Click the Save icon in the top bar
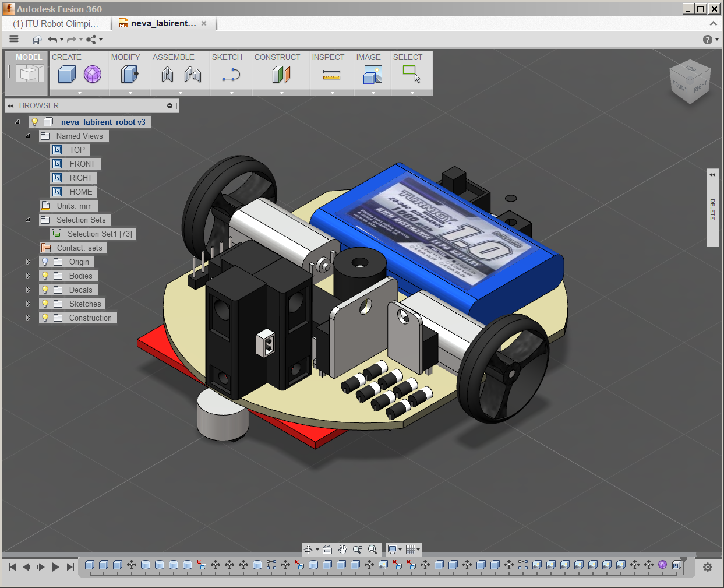This screenshot has height=588, width=724. tap(37, 40)
